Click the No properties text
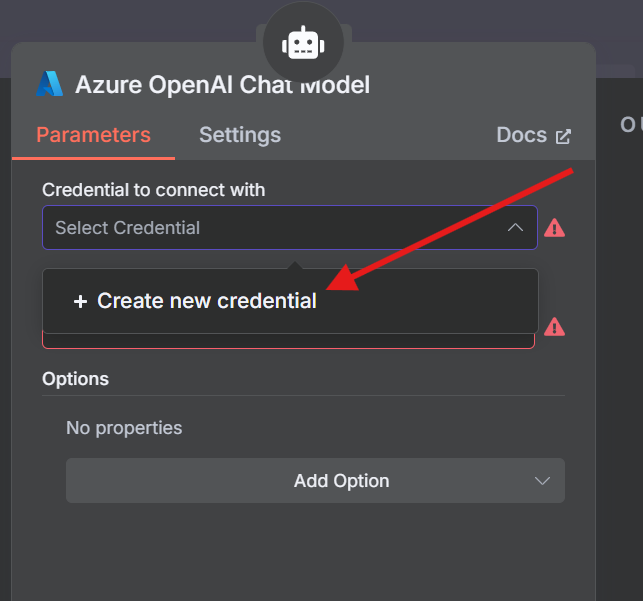This screenshot has width=643, height=601. point(124,428)
